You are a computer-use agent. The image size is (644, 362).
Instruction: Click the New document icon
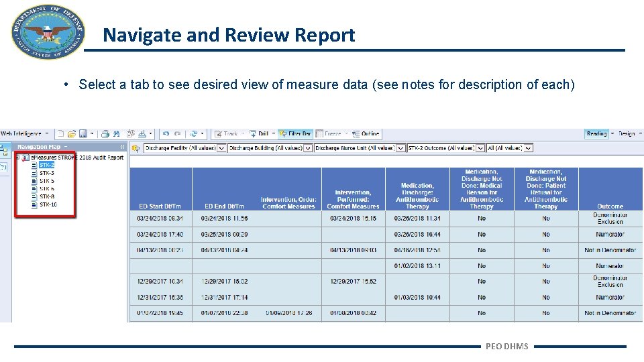coord(60,134)
